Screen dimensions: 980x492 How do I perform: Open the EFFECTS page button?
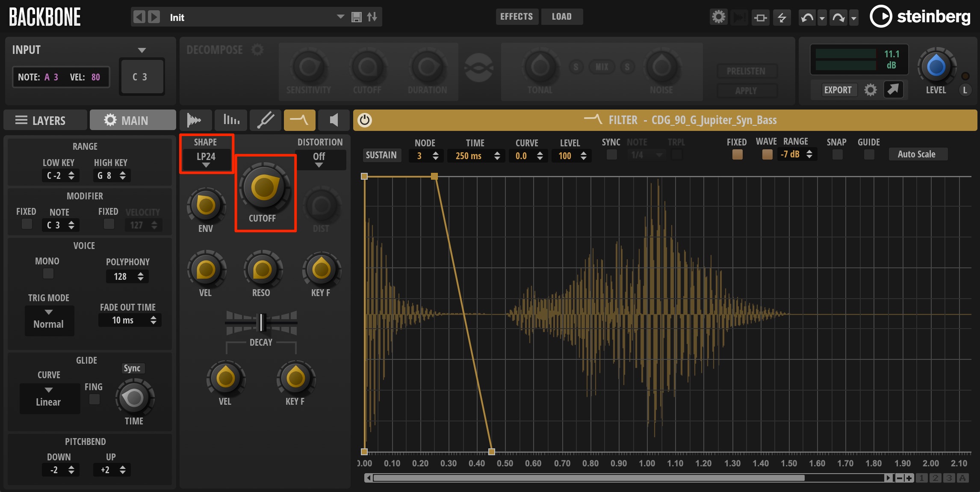click(x=517, y=17)
